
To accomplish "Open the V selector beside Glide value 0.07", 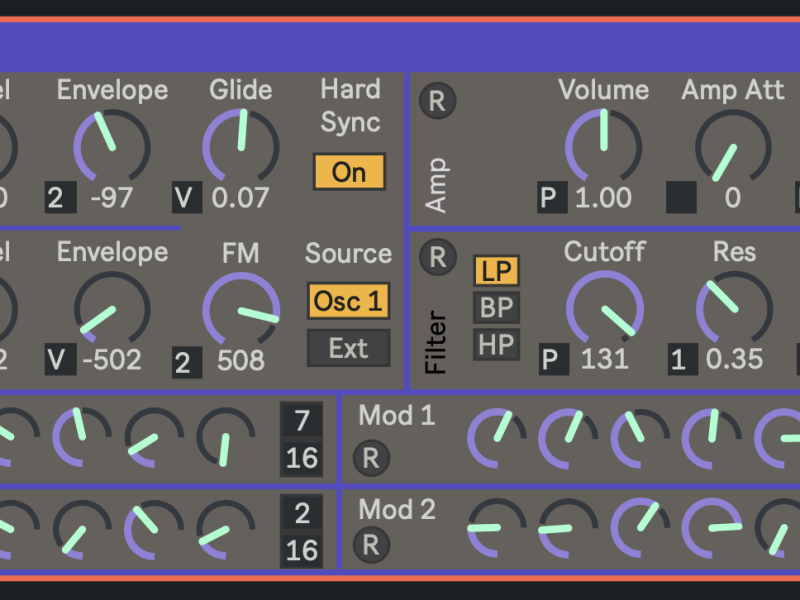I will (x=186, y=197).
